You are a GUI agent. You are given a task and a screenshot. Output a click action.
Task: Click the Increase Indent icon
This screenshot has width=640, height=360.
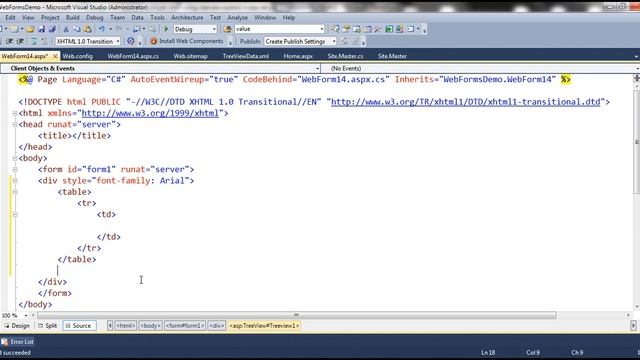(x=20, y=41)
